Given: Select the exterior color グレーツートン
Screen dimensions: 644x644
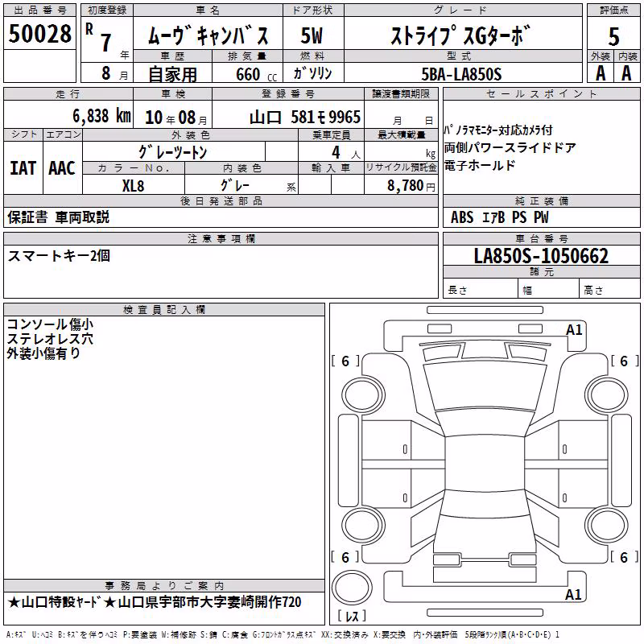Looking at the screenshot, I should pyautogui.click(x=173, y=152).
